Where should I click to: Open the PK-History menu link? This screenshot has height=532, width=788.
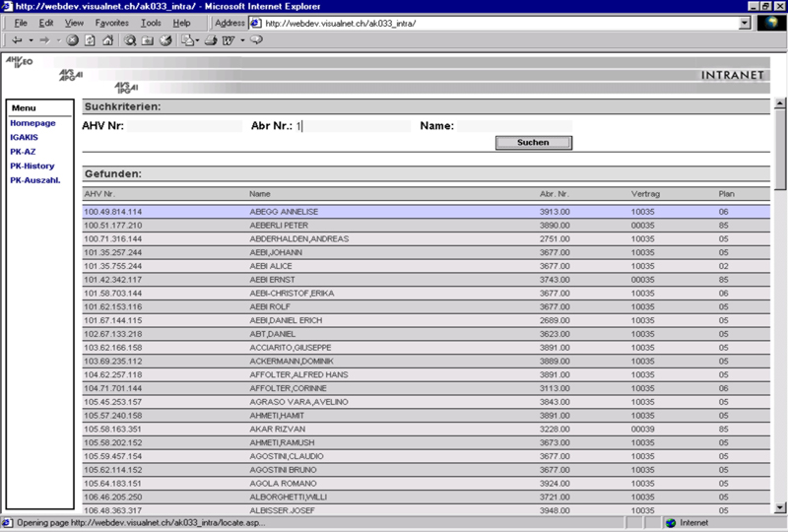coord(33,166)
